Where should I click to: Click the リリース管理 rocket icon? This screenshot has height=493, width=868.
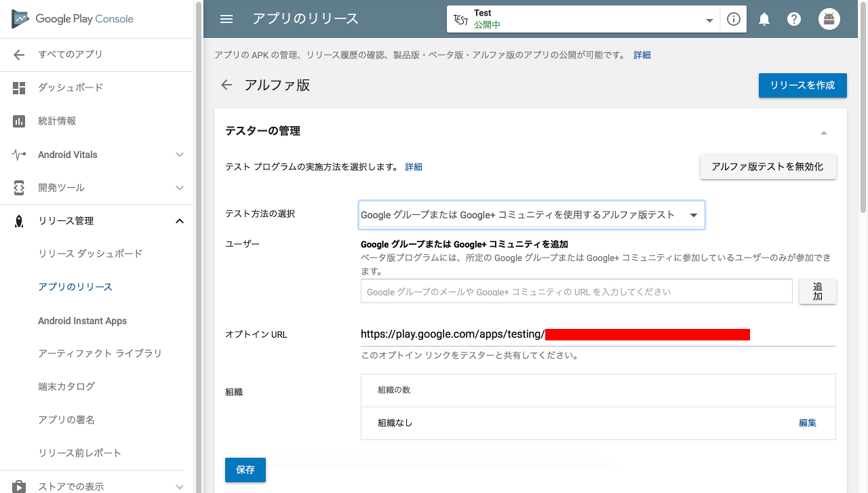(x=19, y=221)
